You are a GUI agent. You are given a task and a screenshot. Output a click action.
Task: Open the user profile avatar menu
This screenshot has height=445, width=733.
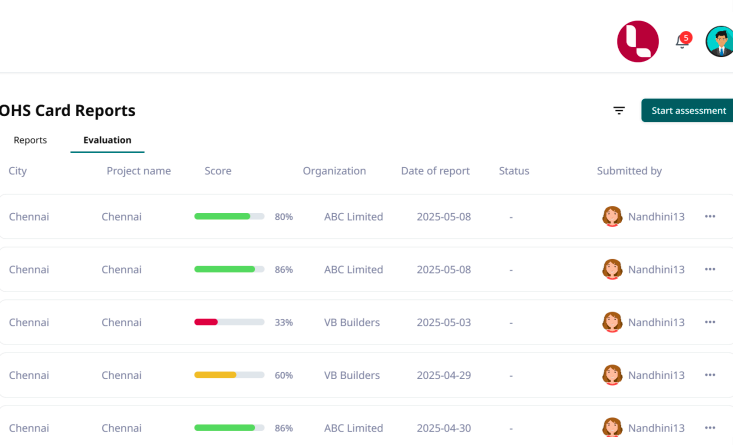click(719, 41)
